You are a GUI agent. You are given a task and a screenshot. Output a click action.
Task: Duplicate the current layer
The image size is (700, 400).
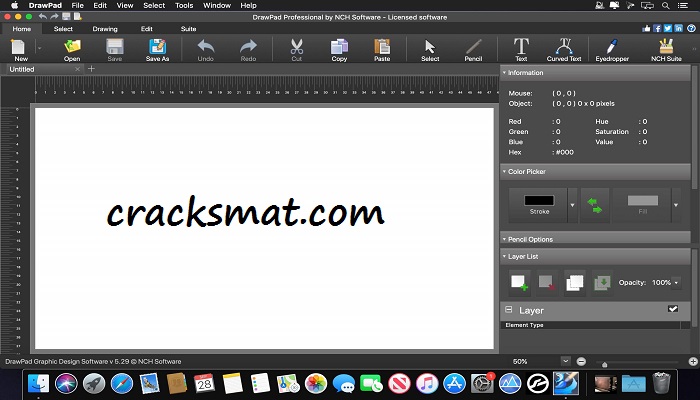click(x=575, y=283)
